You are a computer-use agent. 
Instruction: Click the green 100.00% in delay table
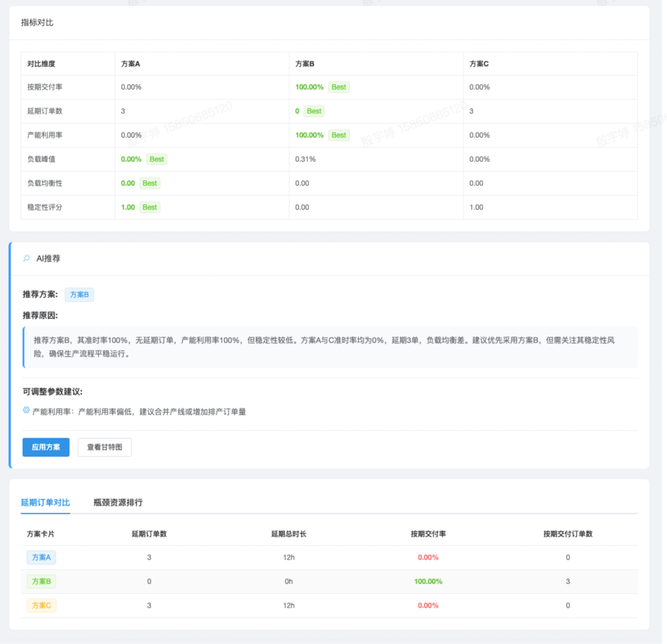[428, 581]
